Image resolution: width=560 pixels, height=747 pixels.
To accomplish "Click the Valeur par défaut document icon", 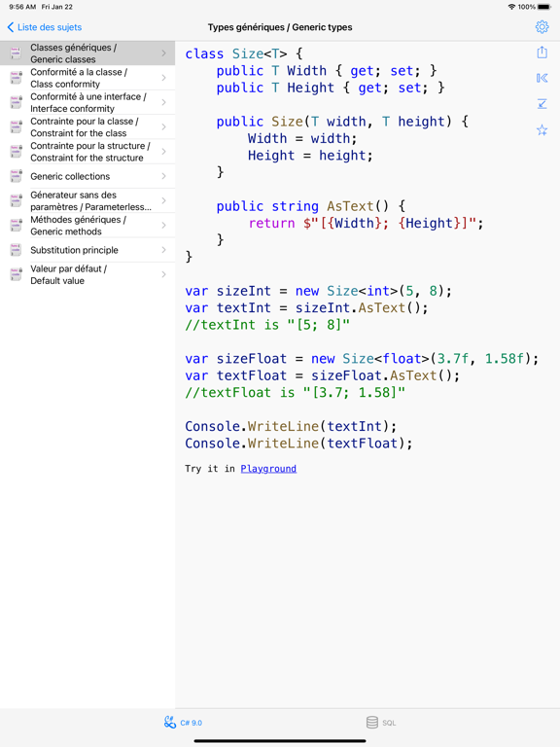I will [17, 274].
